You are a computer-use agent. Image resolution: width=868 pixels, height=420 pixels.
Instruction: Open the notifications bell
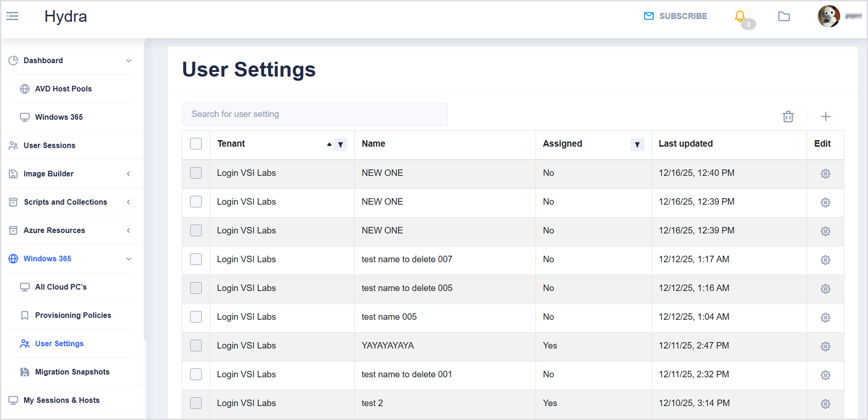point(740,17)
